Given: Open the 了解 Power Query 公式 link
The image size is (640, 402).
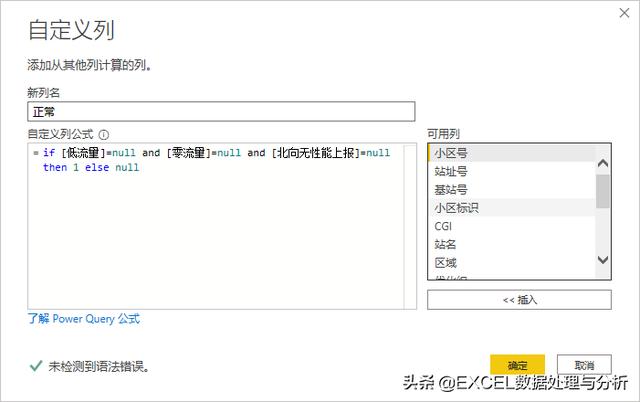Looking at the screenshot, I should [84, 319].
